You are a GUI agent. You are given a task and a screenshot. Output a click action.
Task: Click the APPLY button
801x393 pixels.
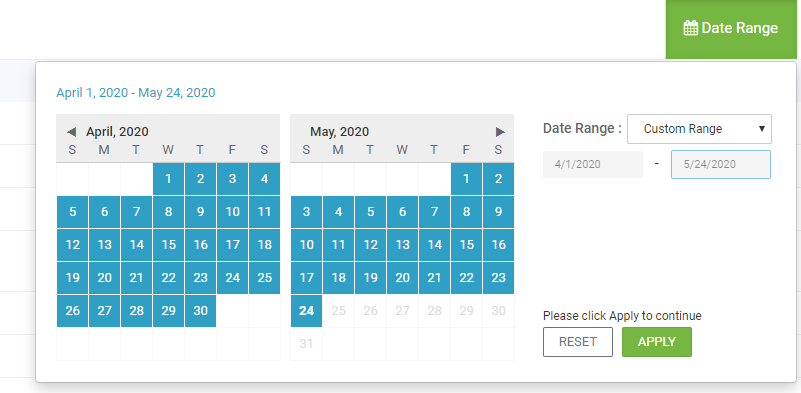click(x=657, y=342)
